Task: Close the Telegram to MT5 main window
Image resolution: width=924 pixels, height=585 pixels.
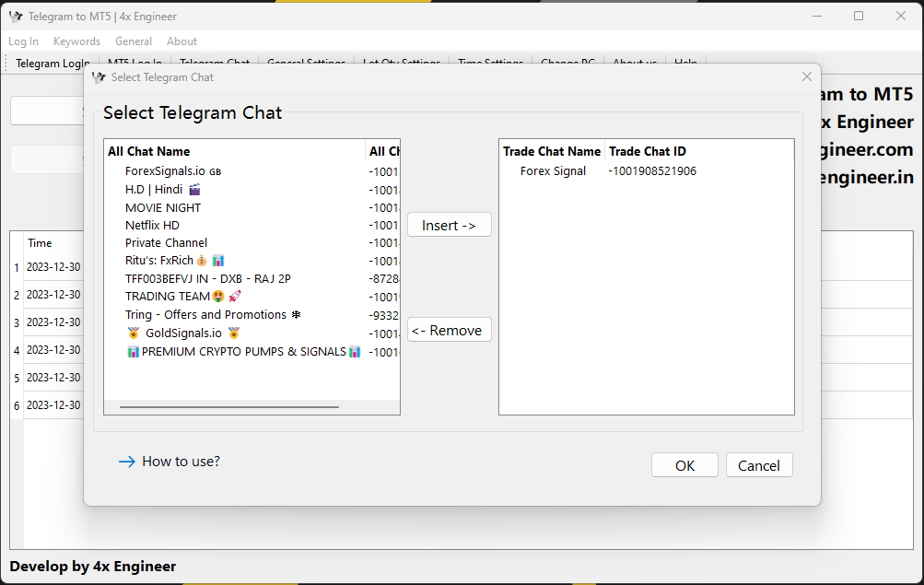Action: [900, 16]
